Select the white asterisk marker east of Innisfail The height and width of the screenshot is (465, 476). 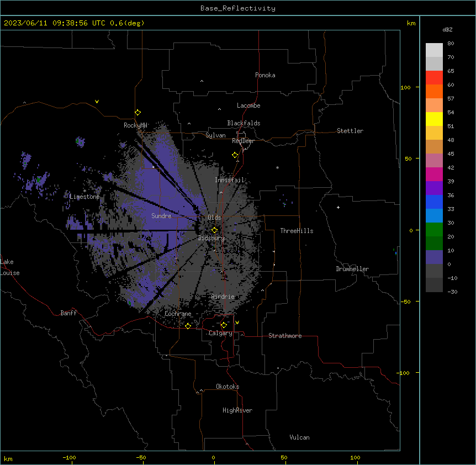click(277, 167)
